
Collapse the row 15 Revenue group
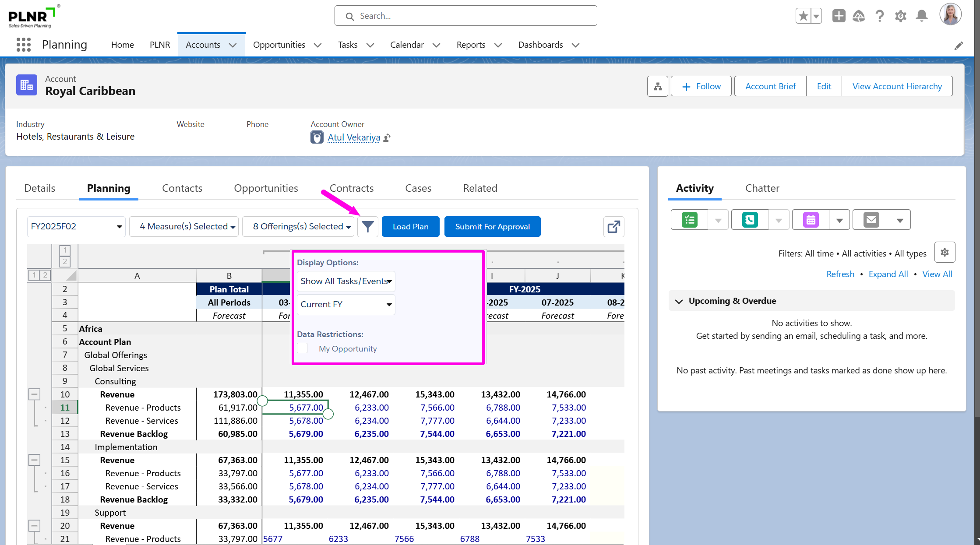(35, 460)
